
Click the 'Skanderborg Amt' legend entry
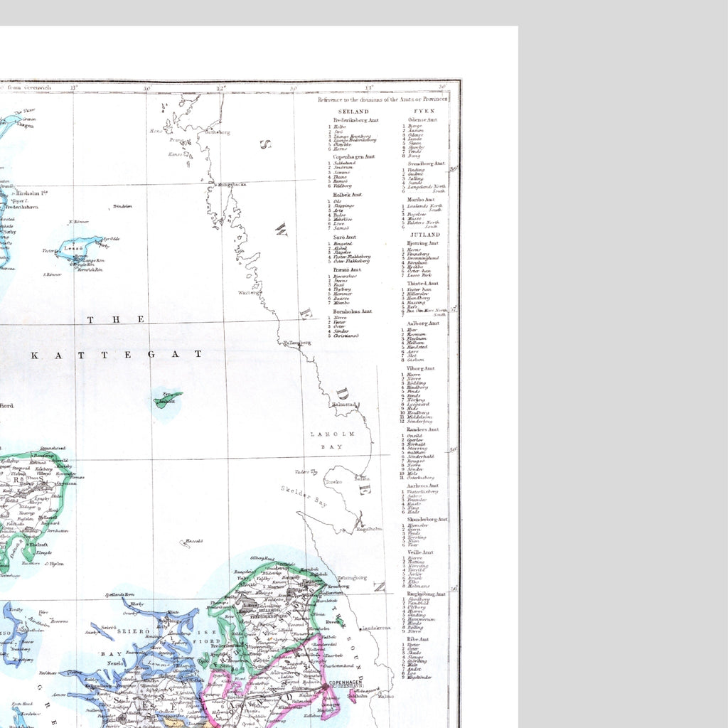pyautogui.click(x=427, y=520)
